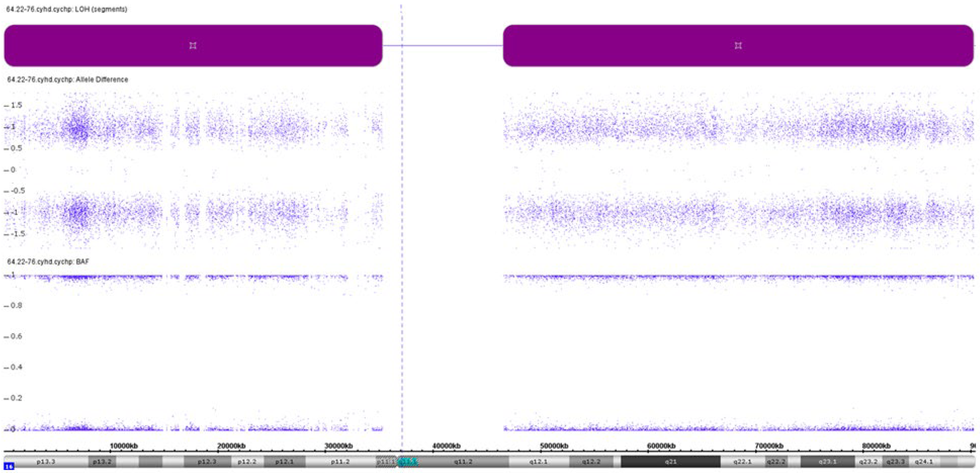Click the right LOH segment marker icon
The width and height of the screenshot is (980, 473).
coord(738,46)
